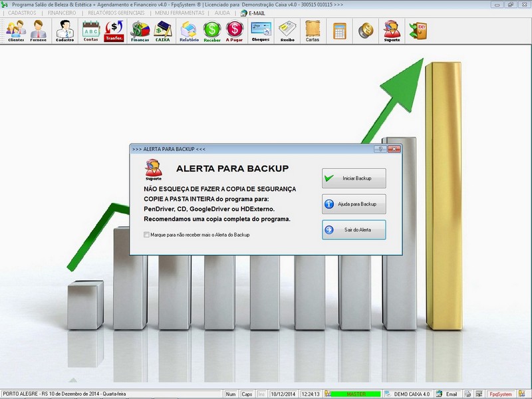Click the E-MAIL globe icon in the menu bar
Image resolution: width=532 pixels, height=399 pixels.
(243, 13)
